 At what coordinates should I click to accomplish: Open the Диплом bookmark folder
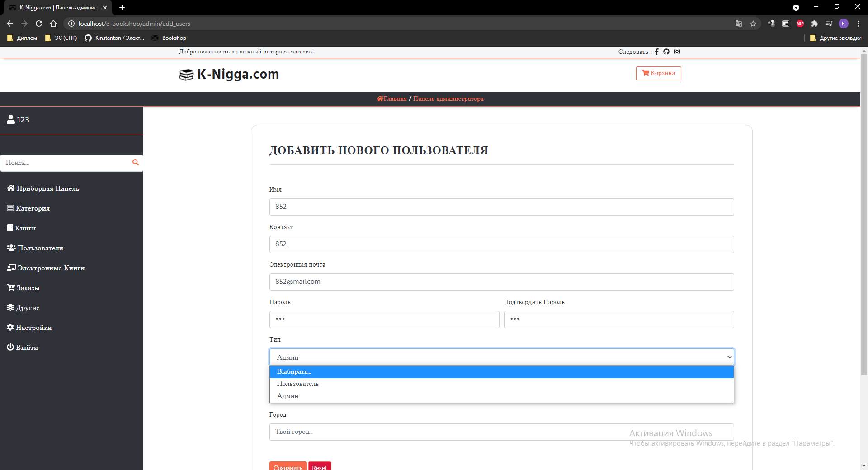coord(22,38)
